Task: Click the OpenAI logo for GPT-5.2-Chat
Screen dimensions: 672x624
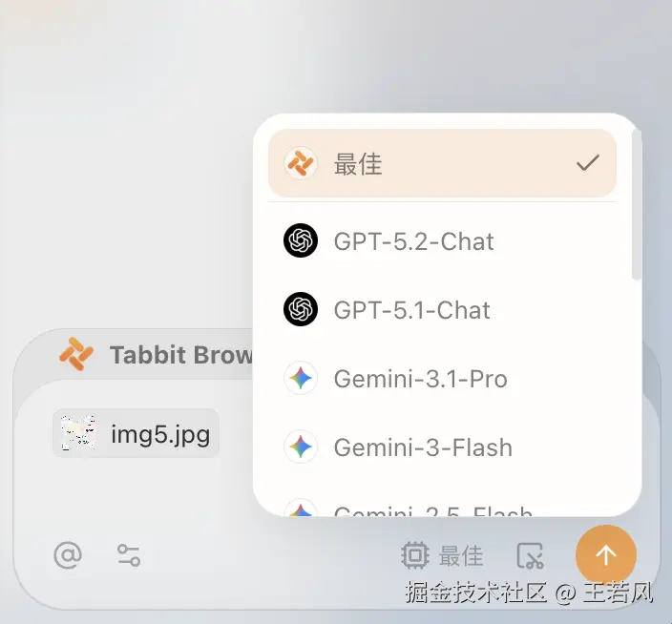Action: [301, 240]
